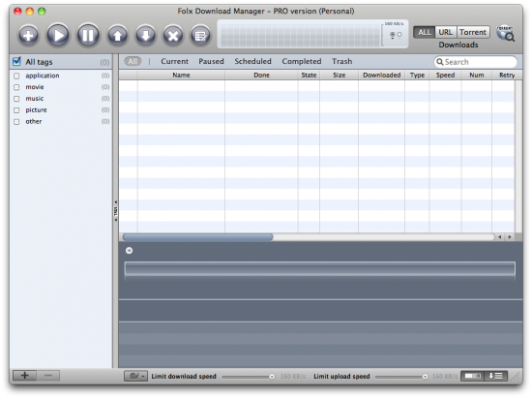Sort by the Name column header
The image size is (532, 398).
pos(181,76)
